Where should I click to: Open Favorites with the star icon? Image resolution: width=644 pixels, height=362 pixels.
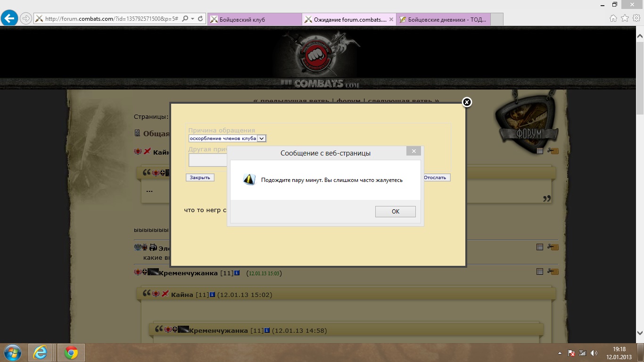point(625,18)
